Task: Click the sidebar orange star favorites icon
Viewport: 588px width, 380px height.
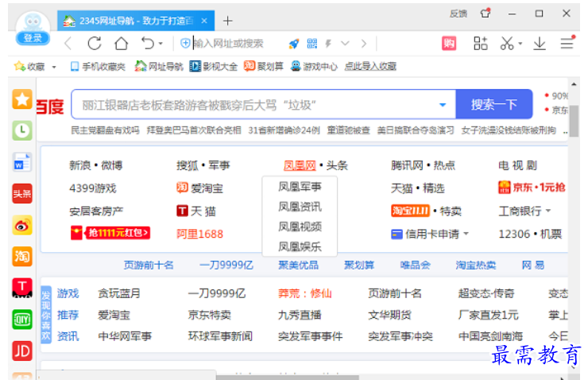Action: (x=22, y=99)
